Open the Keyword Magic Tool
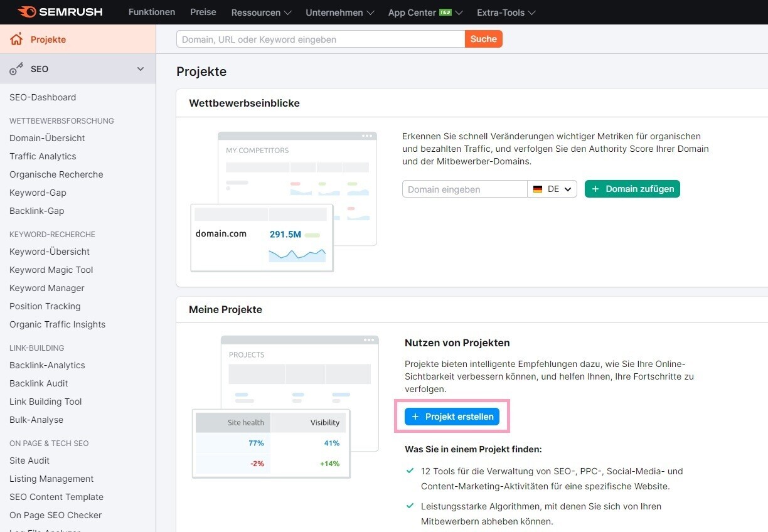This screenshot has height=532, width=768. coord(51,270)
